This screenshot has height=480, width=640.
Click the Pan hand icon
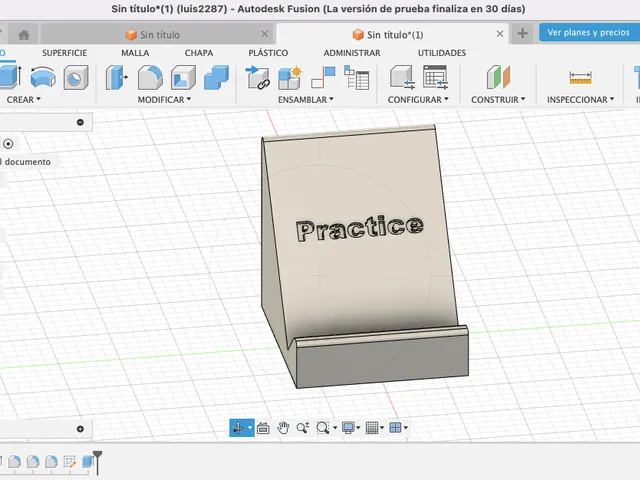pos(283,428)
